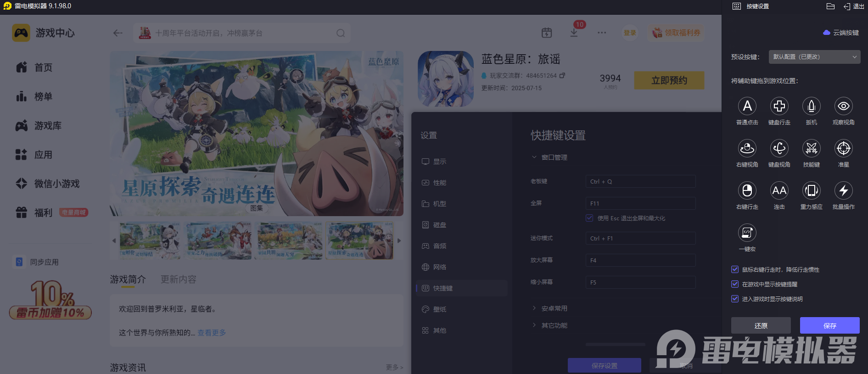868x374 pixels.
Task: Click the 老板键 Ctrl + Q shortcut field
Action: 641,181
